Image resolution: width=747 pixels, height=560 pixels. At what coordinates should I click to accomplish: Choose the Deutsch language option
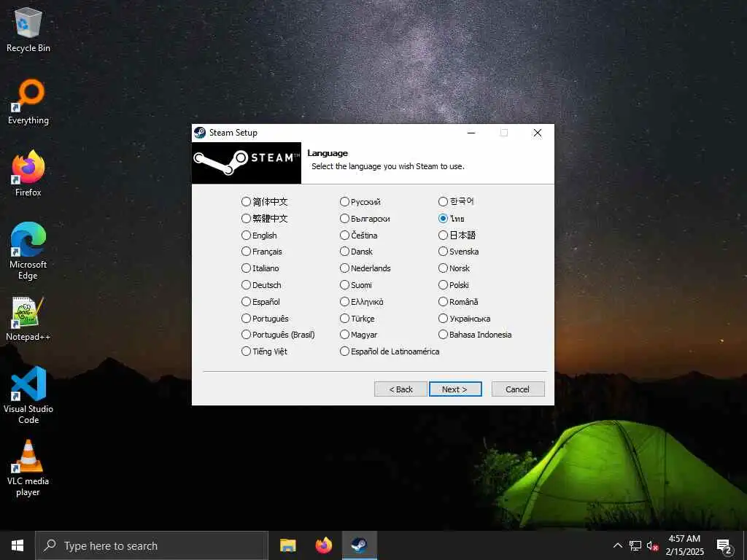click(x=261, y=285)
